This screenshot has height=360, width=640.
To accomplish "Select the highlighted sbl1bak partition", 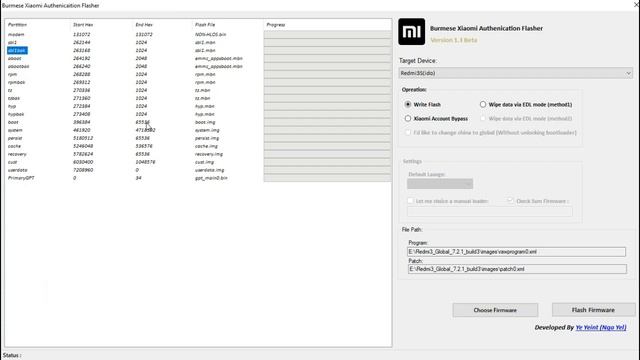I will tap(17, 51).
